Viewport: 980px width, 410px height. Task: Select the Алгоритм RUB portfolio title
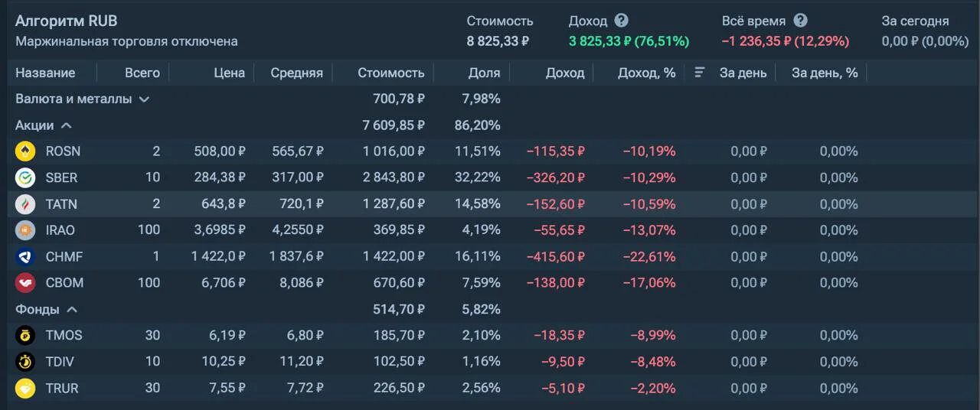67,21
